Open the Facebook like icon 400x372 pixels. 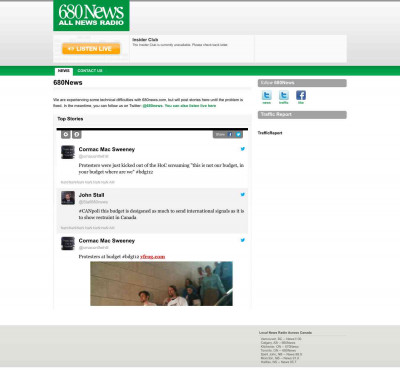pos(301,95)
